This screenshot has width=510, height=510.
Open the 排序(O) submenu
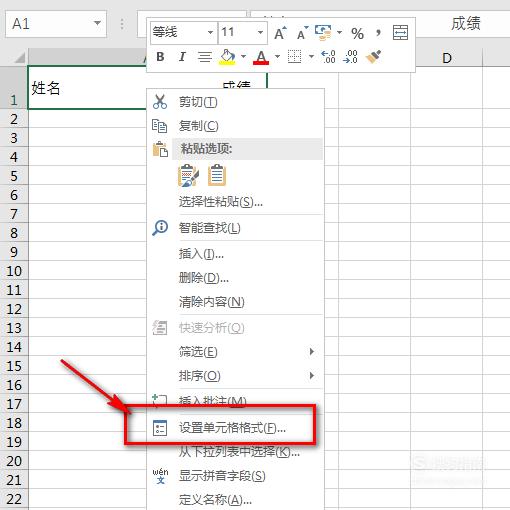235,376
